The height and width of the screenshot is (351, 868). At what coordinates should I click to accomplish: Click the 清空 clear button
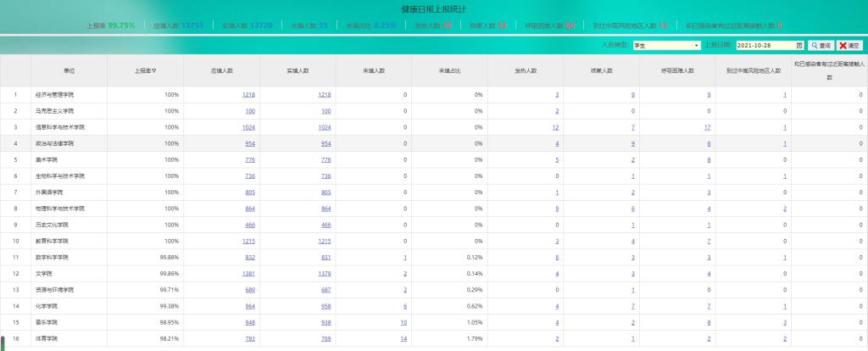click(x=850, y=45)
